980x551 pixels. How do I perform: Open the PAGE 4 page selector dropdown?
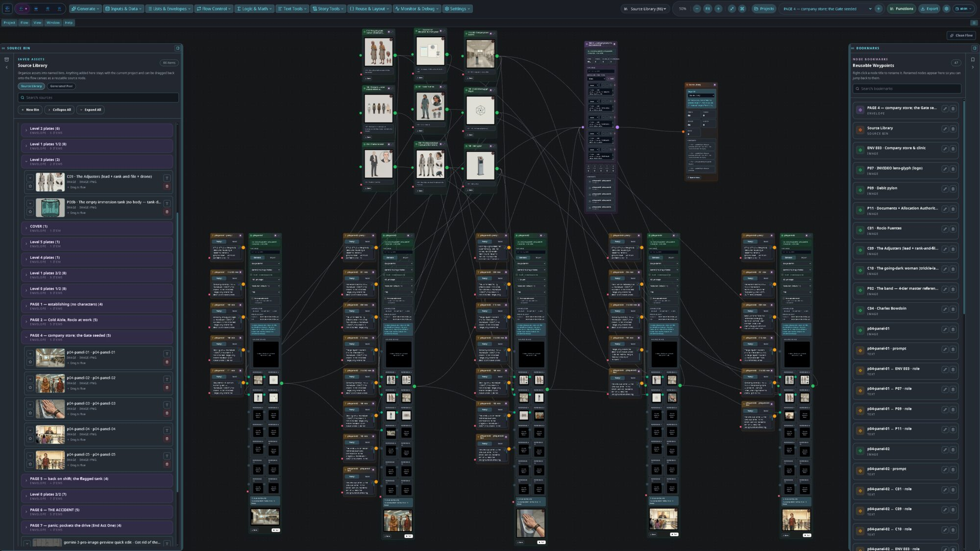pyautogui.click(x=827, y=9)
